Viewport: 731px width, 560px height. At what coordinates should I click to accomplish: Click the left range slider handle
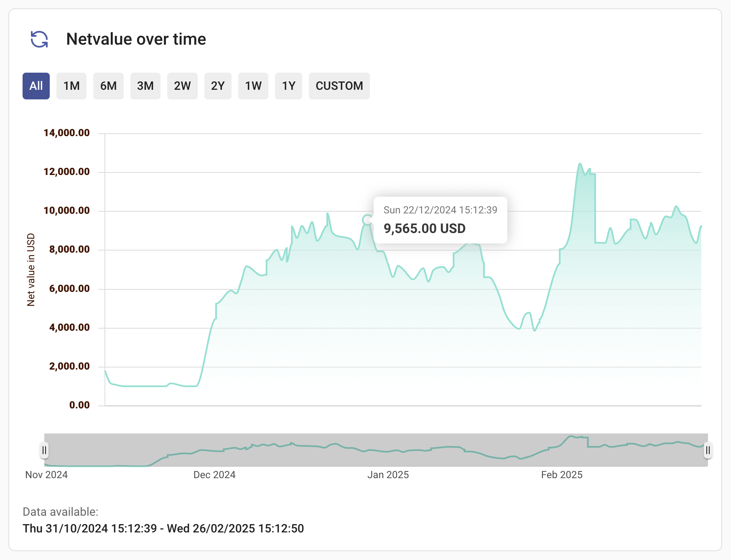pyautogui.click(x=44, y=450)
